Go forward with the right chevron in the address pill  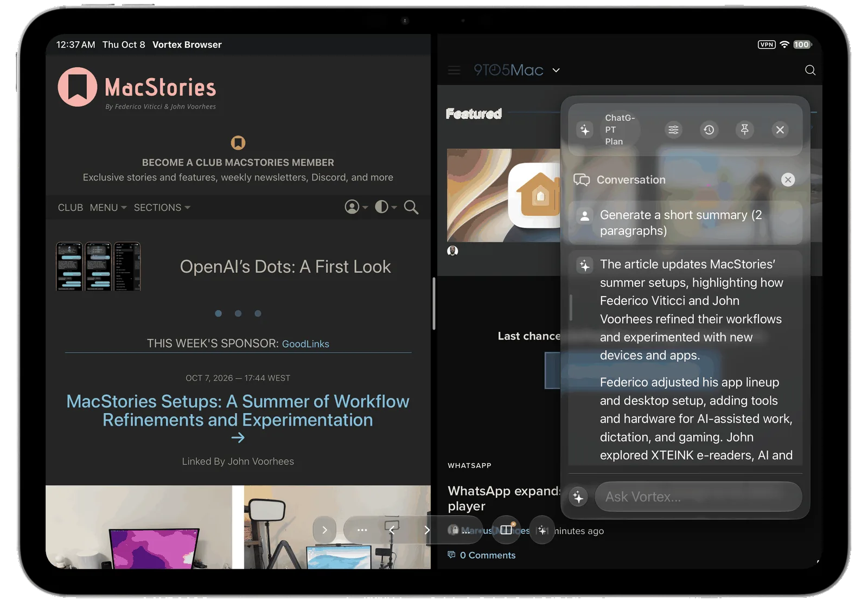(x=426, y=530)
